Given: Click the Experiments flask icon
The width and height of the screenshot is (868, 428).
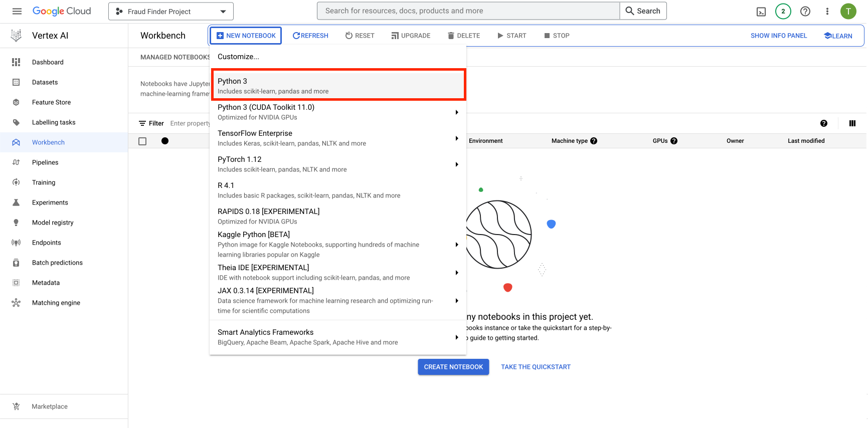Looking at the screenshot, I should coord(16,202).
